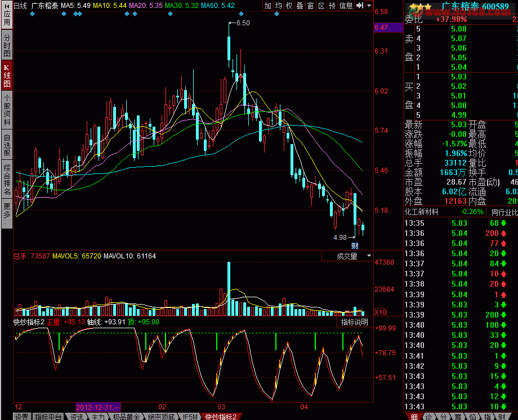Switch to the 绝密顶底 indicator tab
The width and height of the screenshot is (518, 420).
pos(161,417)
